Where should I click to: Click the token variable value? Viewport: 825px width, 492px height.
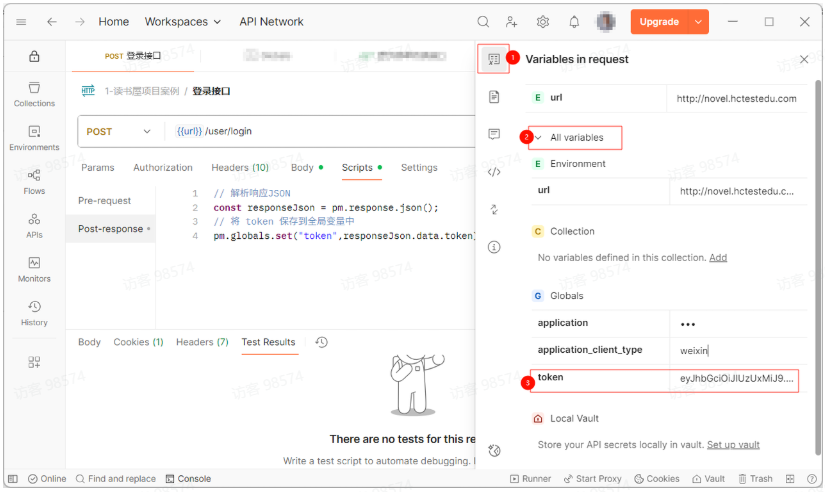coord(736,378)
